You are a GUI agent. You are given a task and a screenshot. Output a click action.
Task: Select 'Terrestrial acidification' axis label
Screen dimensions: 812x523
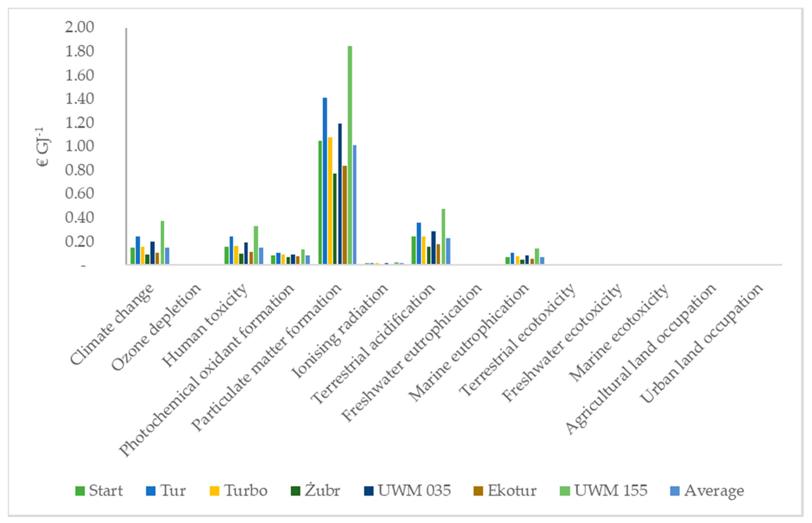(373, 344)
